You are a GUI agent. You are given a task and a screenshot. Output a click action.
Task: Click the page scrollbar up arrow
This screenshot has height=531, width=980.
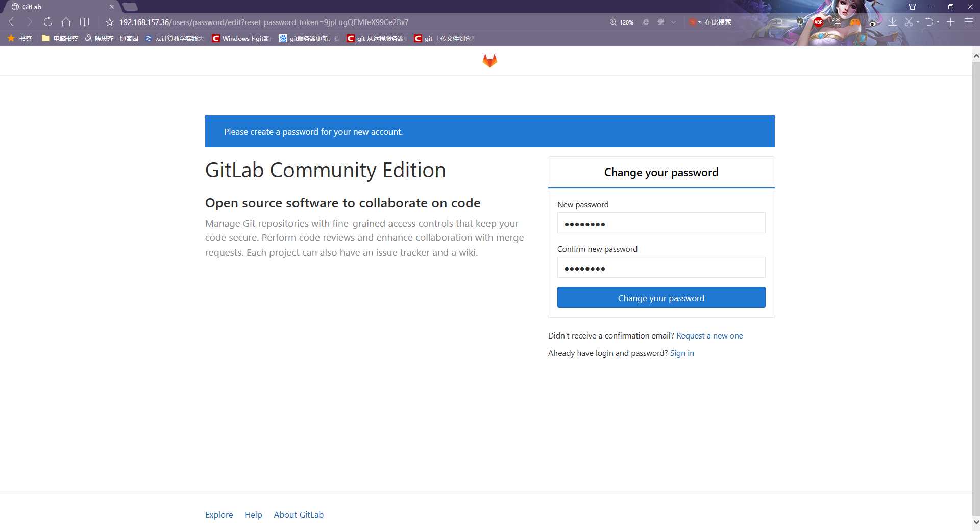[976, 55]
